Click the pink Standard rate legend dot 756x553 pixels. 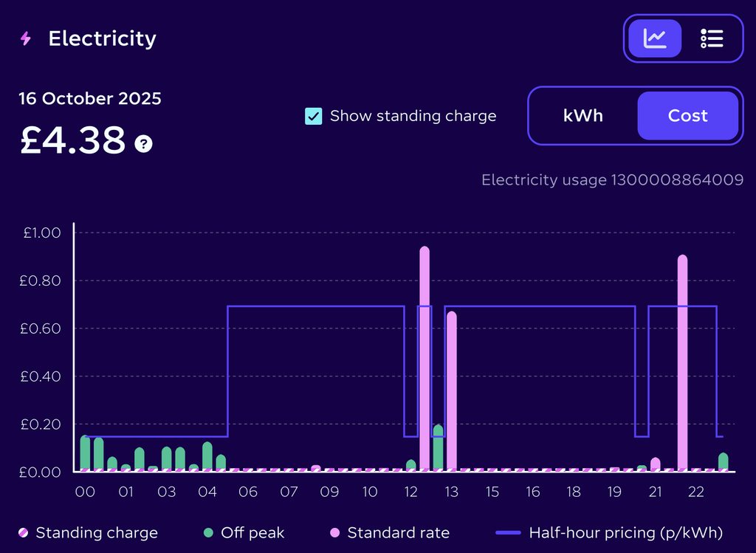pyautogui.click(x=334, y=533)
